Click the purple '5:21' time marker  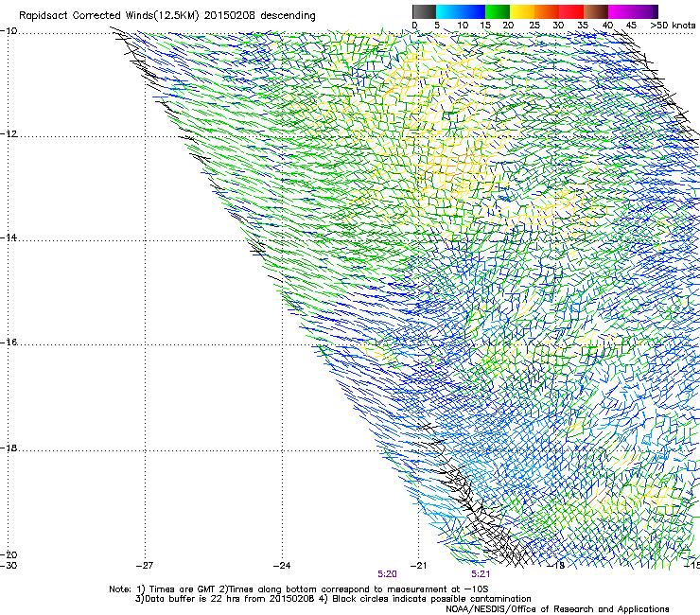(x=481, y=574)
